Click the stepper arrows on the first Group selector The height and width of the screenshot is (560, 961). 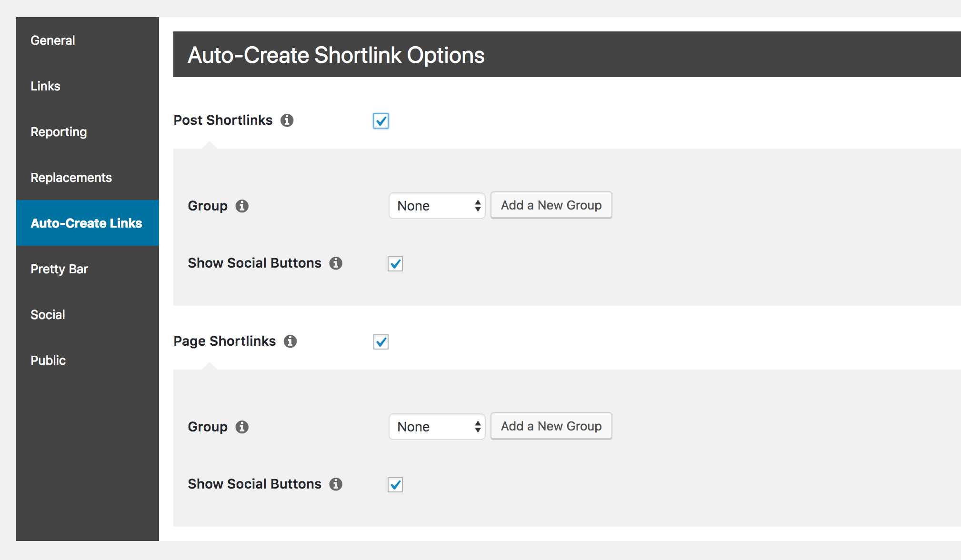(x=477, y=206)
